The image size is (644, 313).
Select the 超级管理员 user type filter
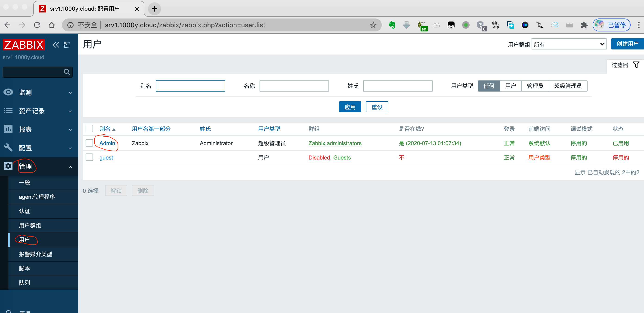coord(568,86)
